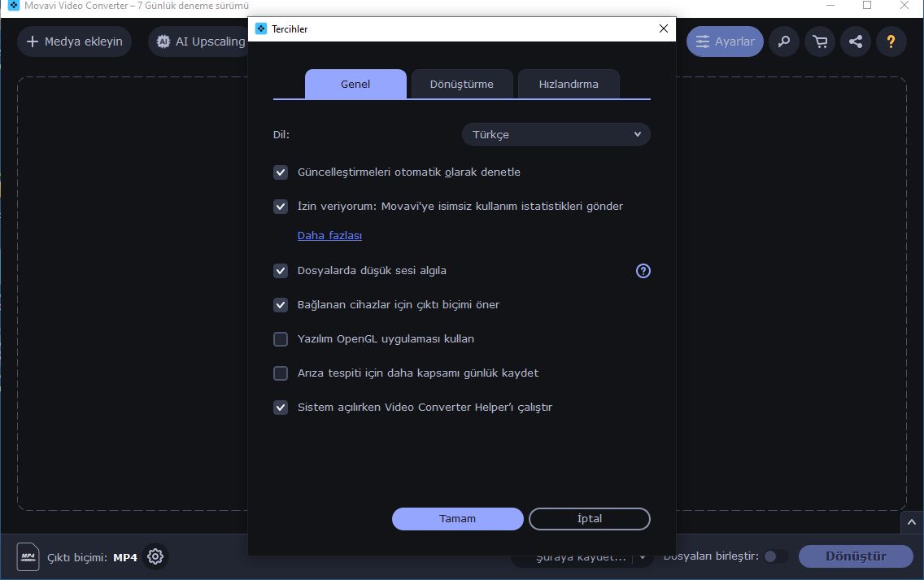The width and height of the screenshot is (924, 580).
Task: Toggle 'Güncelleştirmeleri otomatik olarak denetle' checkbox
Action: tap(281, 172)
